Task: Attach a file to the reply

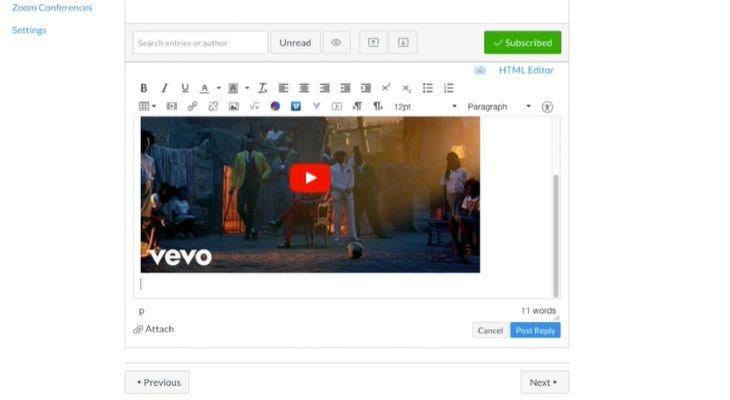Action: pos(154,329)
